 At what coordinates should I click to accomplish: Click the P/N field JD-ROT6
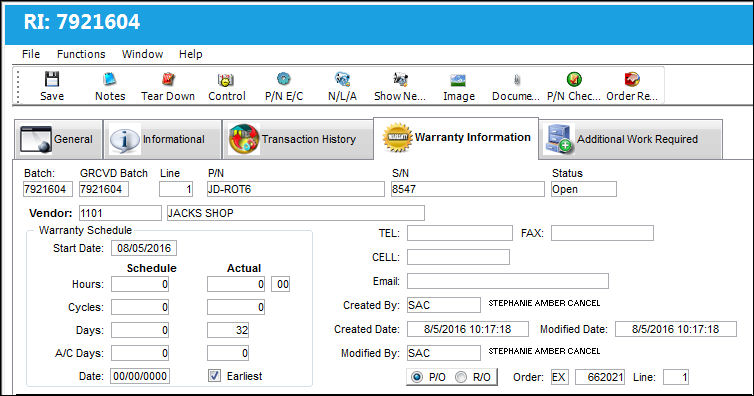tap(296, 189)
